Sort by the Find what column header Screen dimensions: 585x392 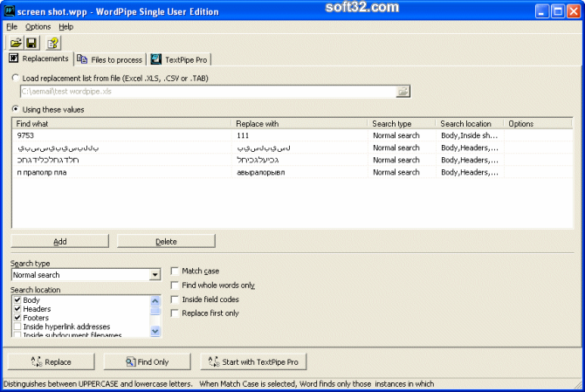[x=121, y=123]
